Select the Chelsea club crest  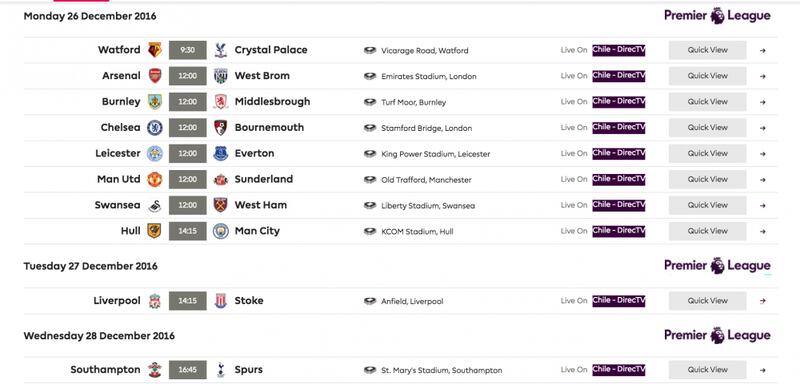click(155, 127)
